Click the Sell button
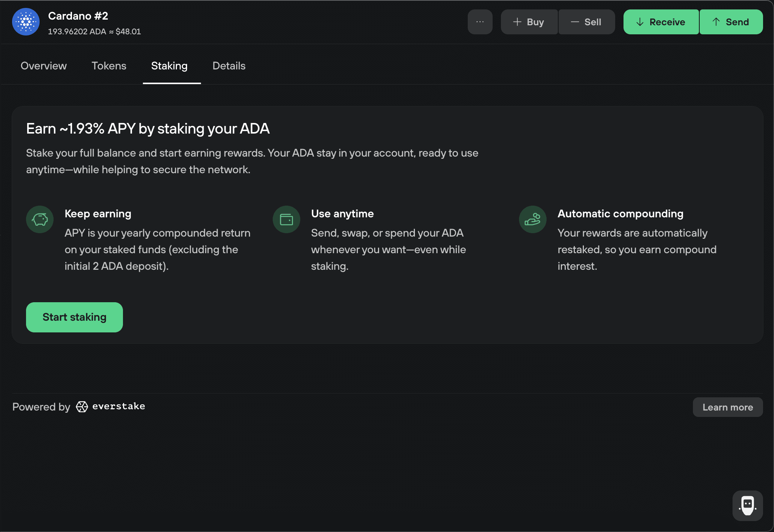Image resolution: width=774 pixels, height=532 pixels. pos(587,22)
